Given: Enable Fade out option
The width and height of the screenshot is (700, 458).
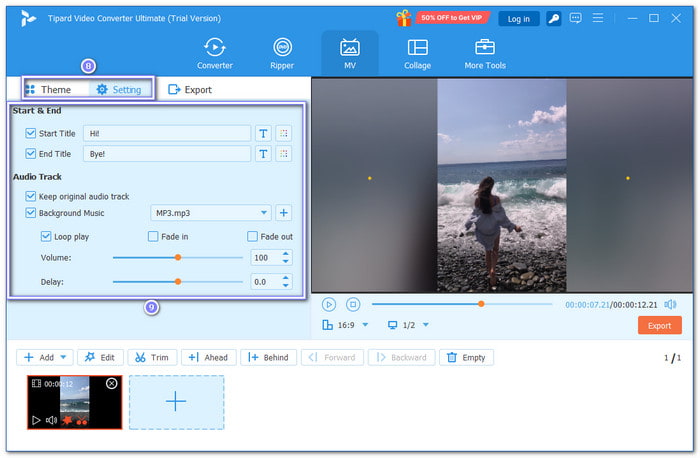Looking at the screenshot, I should tap(252, 236).
